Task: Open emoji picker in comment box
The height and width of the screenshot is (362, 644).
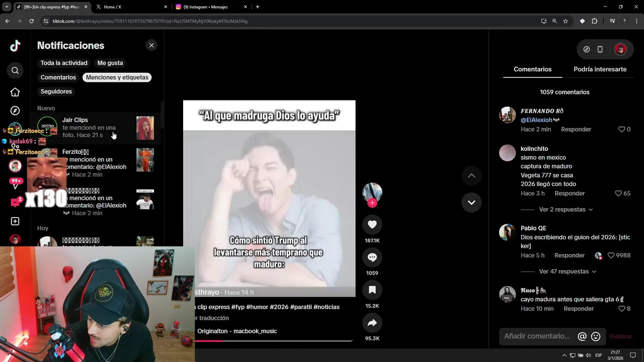Action: point(596,336)
